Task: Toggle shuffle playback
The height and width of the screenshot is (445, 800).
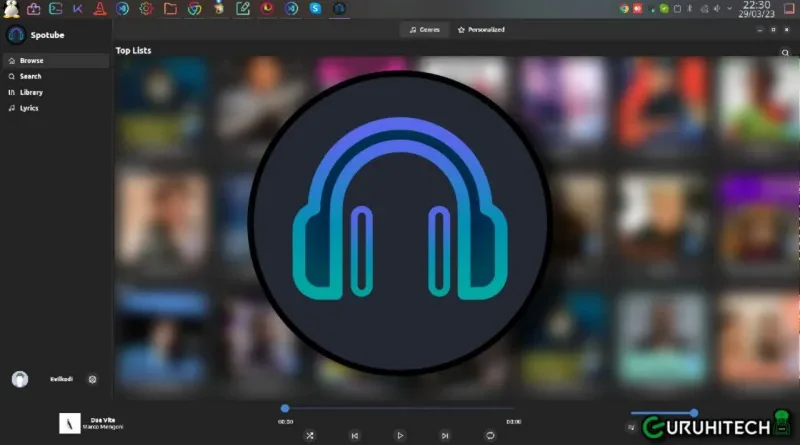Action: point(310,435)
